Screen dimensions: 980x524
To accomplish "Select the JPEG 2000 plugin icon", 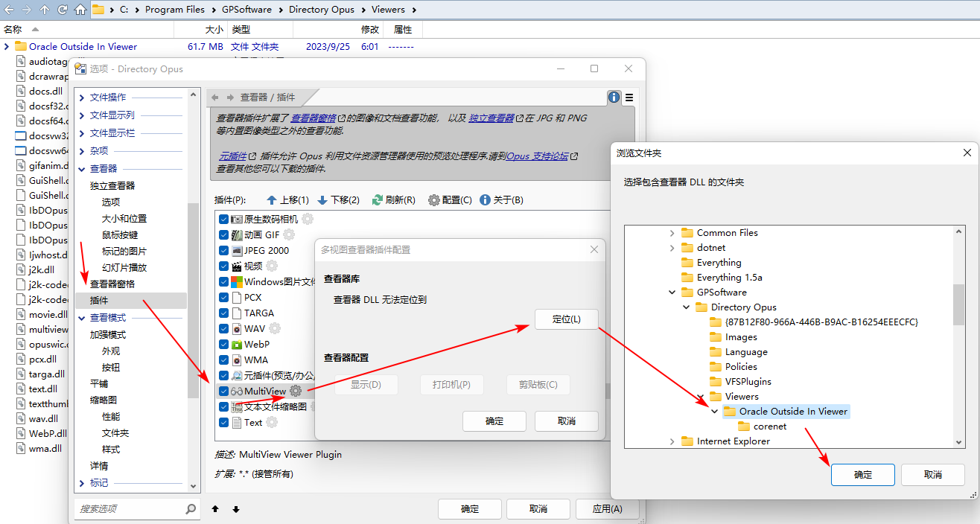I will coord(238,251).
